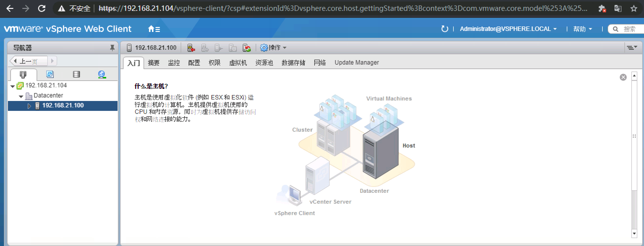
Task: Close the getting started info panel
Action: (x=623, y=77)
